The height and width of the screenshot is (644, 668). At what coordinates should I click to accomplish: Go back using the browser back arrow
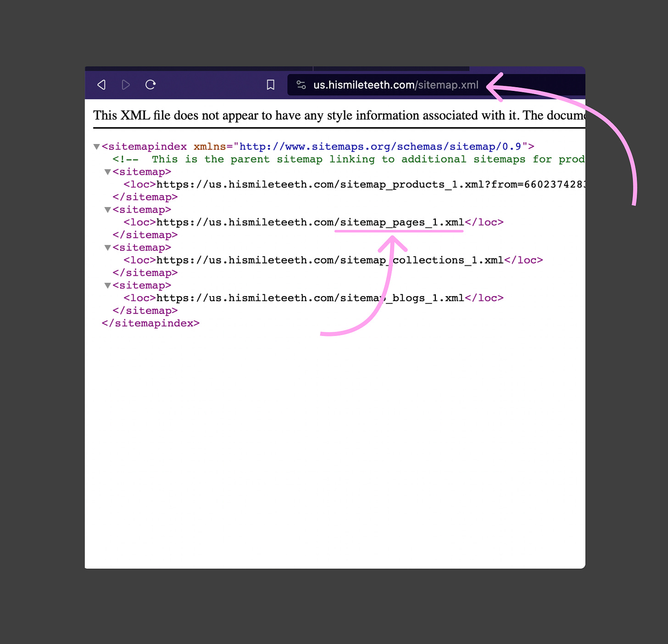click(101, 85)
